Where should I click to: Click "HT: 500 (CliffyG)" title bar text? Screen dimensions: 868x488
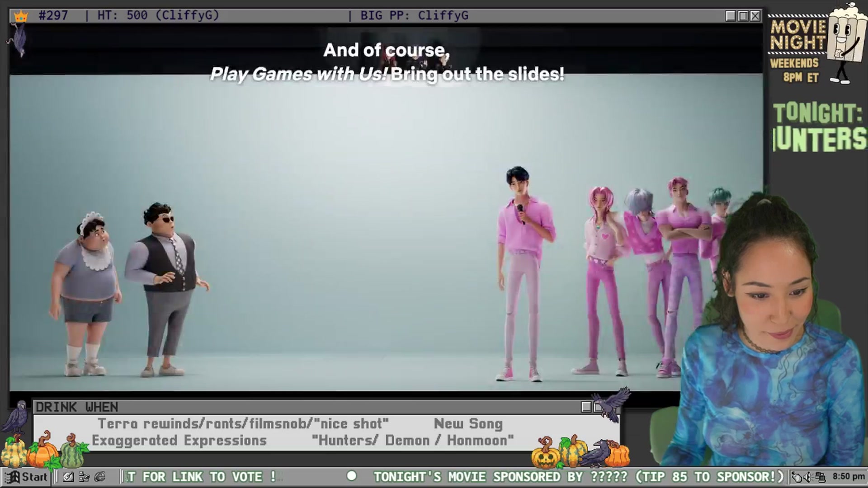click(158, 15)
